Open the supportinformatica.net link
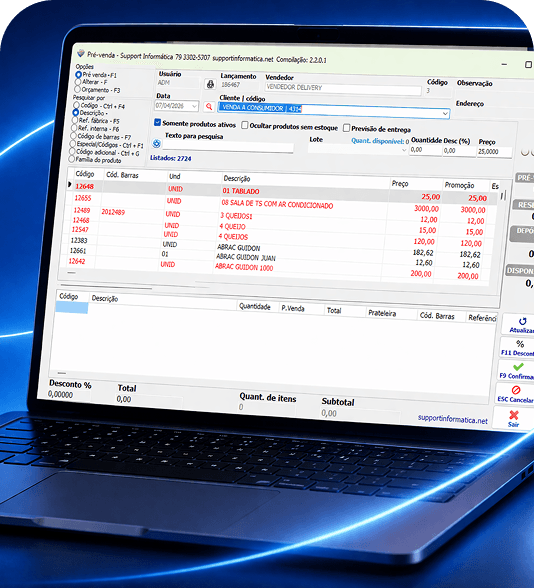 pyautogui.click(x=453, y=419)
